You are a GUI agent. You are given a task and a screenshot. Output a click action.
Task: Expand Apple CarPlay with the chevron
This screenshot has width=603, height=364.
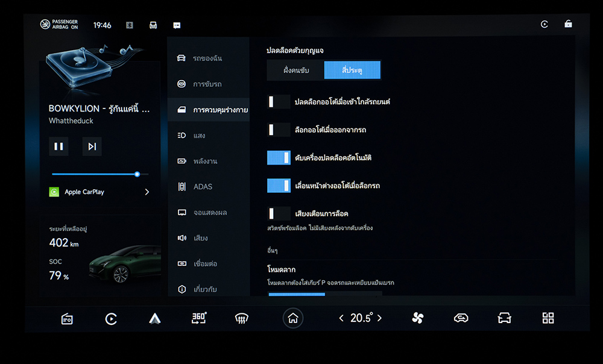(x=147, y=192)
